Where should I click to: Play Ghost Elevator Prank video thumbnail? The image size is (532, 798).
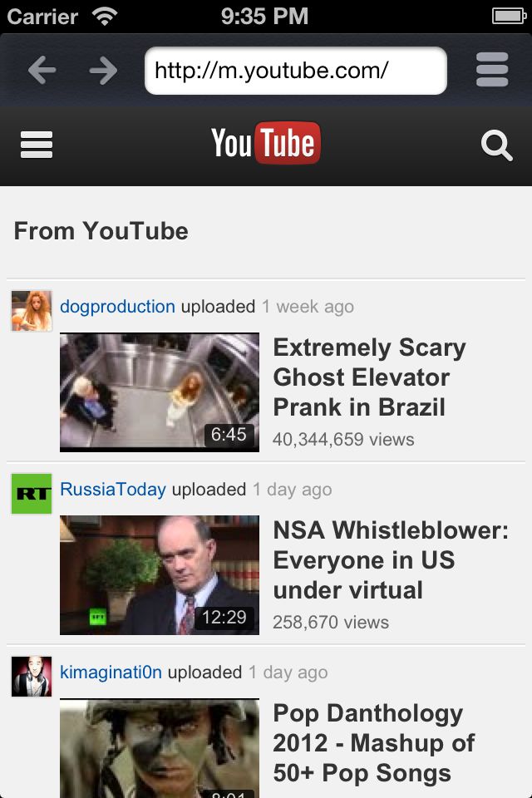point(160,392)
